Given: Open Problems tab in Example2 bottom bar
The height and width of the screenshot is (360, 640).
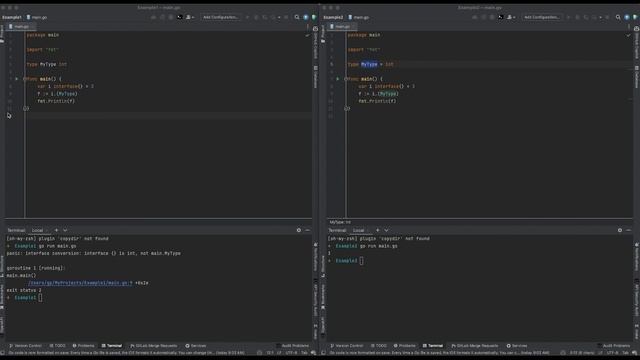Looking at the screenshot, I should (x=404, y=346).
